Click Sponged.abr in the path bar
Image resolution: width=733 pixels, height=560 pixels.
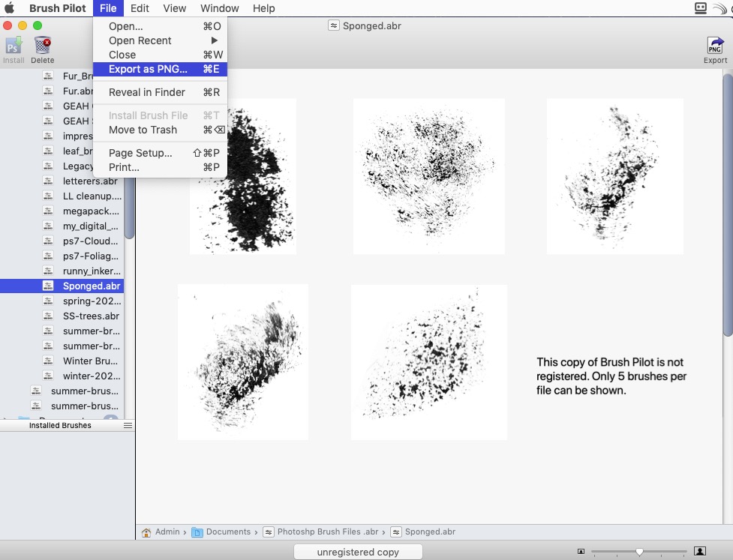coord(430,532)
